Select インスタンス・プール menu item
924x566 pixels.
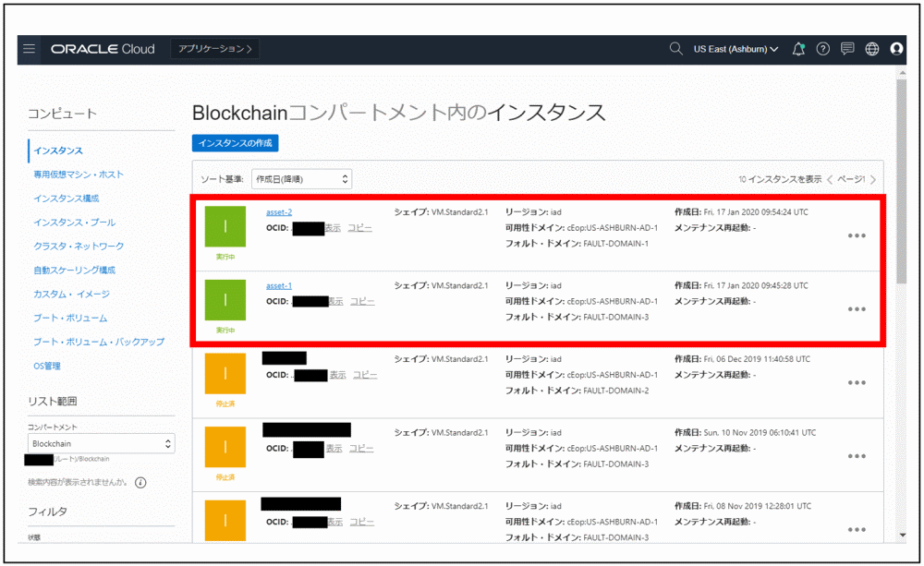pos(74,222)
